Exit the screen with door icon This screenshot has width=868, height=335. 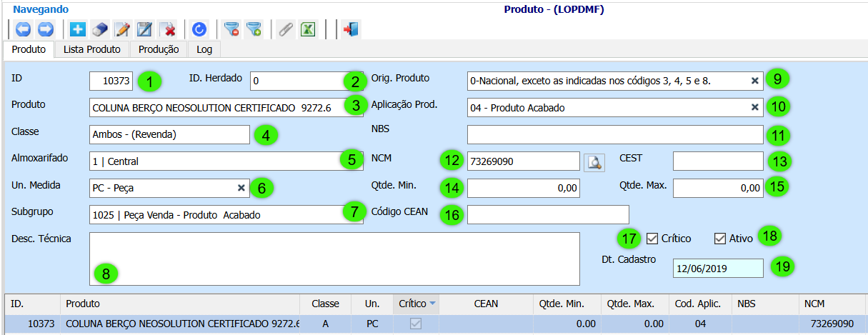(351, 29)
